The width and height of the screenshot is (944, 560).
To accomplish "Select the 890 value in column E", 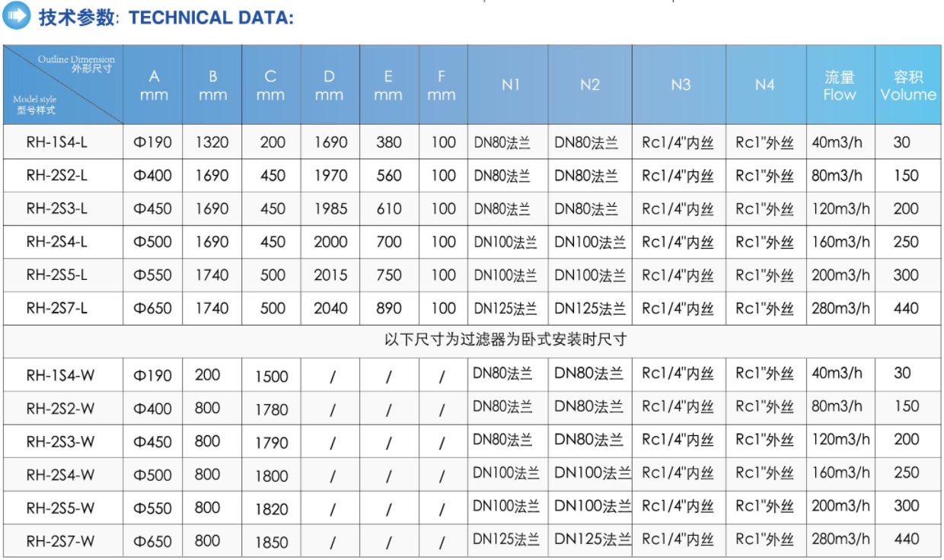I will click(x=388, y=308).
